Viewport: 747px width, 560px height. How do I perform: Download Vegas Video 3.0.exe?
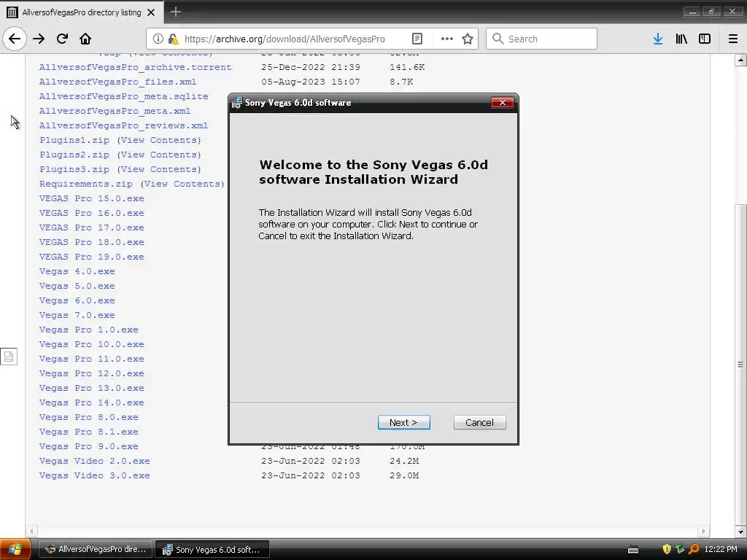[94, 475]
